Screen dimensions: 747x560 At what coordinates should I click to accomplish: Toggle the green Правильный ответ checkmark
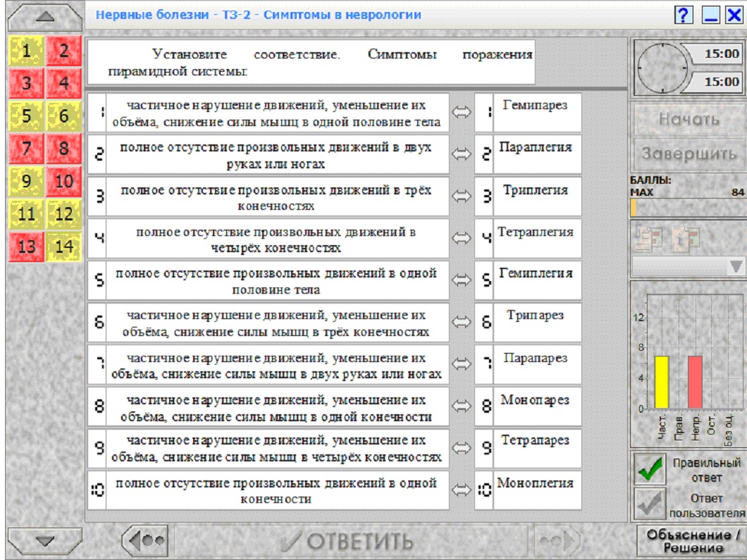coord(649,469)
